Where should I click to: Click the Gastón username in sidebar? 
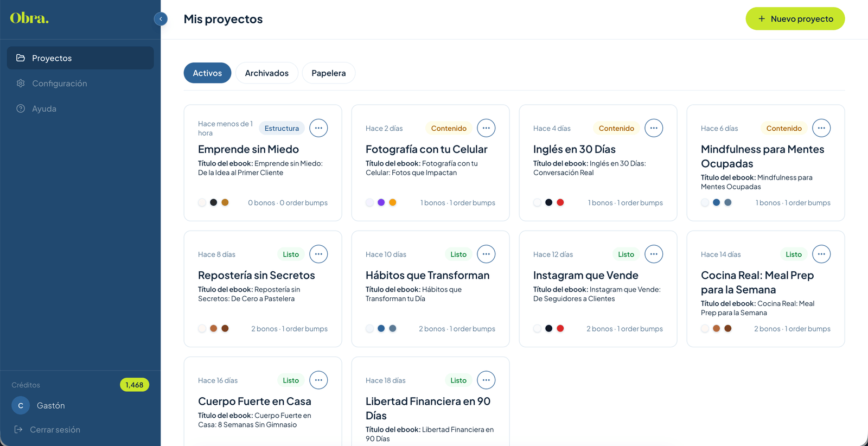click(51, 405)
